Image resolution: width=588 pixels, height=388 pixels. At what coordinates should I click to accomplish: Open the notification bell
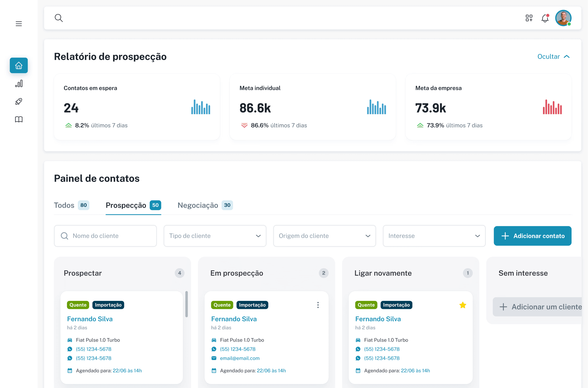pos(545,18)
